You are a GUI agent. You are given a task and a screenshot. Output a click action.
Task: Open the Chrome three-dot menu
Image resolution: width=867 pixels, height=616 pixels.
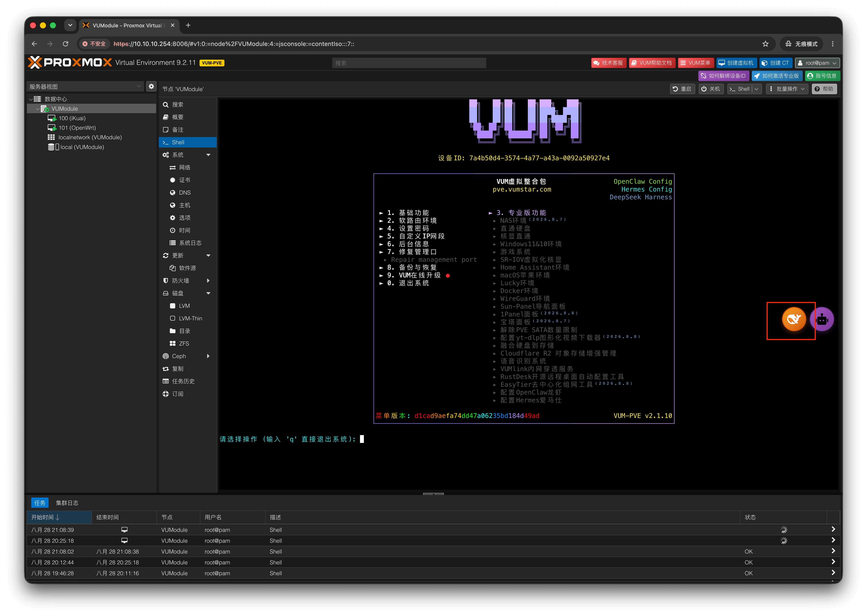833,44
